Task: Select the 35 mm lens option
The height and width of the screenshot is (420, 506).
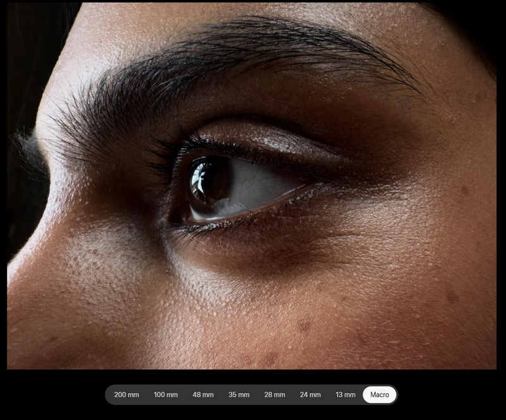Action: click(x=239, y=395)
